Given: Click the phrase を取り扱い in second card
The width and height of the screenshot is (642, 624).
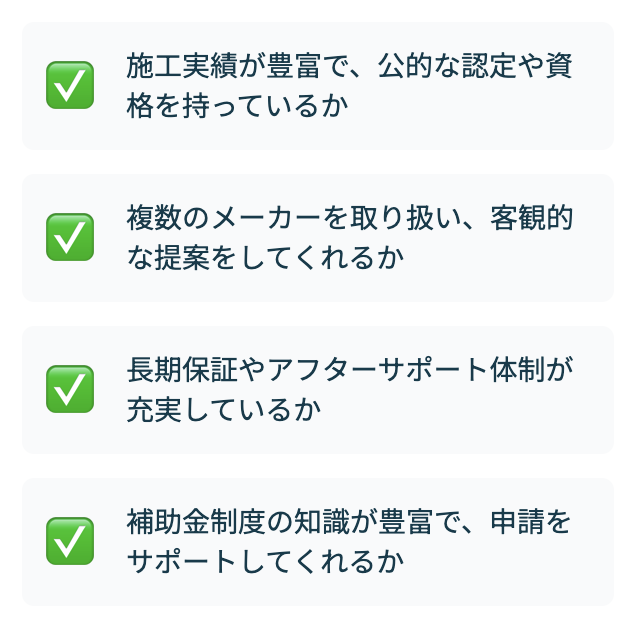Looking at the screenshot, I should click(391, 217).
